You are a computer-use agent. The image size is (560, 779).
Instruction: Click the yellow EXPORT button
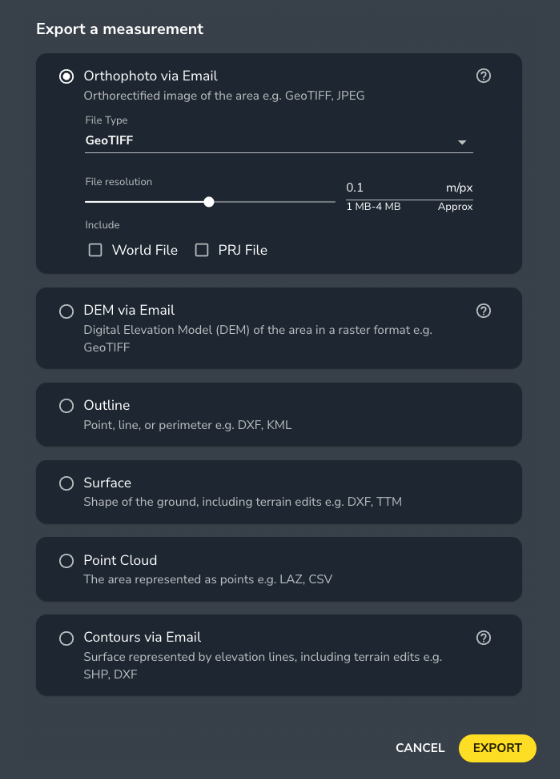pos(497,748)
